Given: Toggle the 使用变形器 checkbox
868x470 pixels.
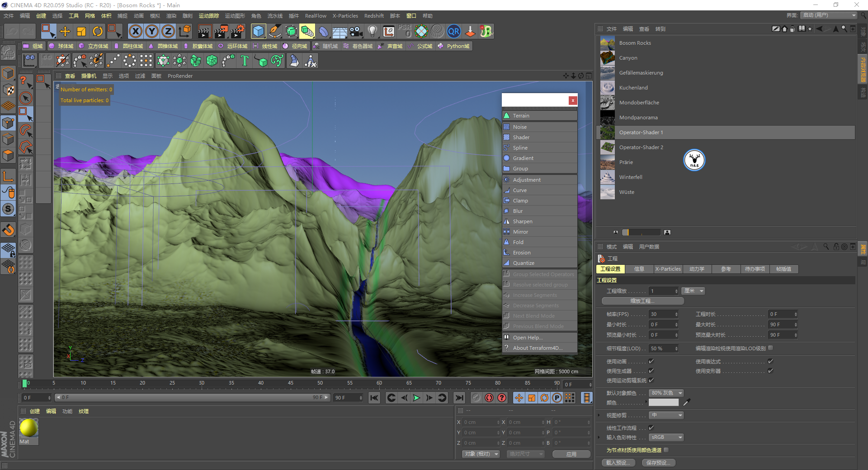Looking at the screenshot, I should pos(771,371).
